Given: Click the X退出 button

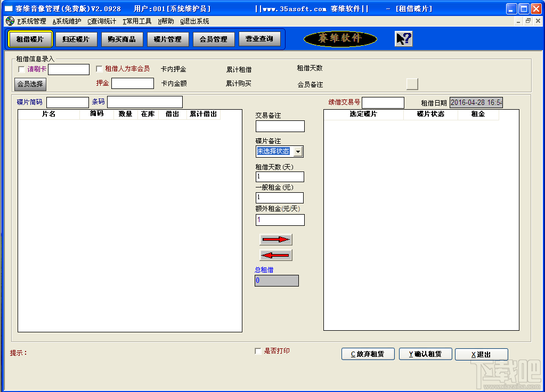Looking at the screenshot, I should click(482, 354).
